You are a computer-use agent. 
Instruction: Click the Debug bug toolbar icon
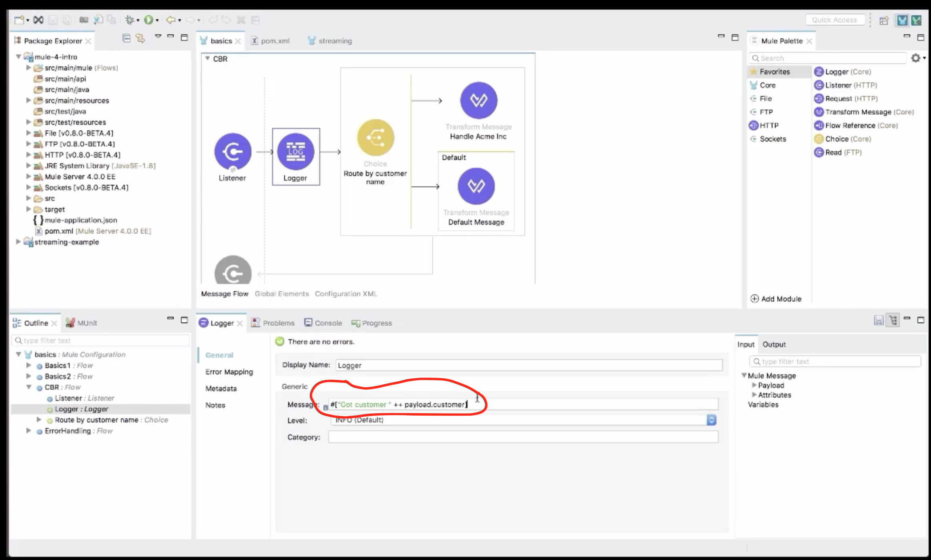(129, 20)
